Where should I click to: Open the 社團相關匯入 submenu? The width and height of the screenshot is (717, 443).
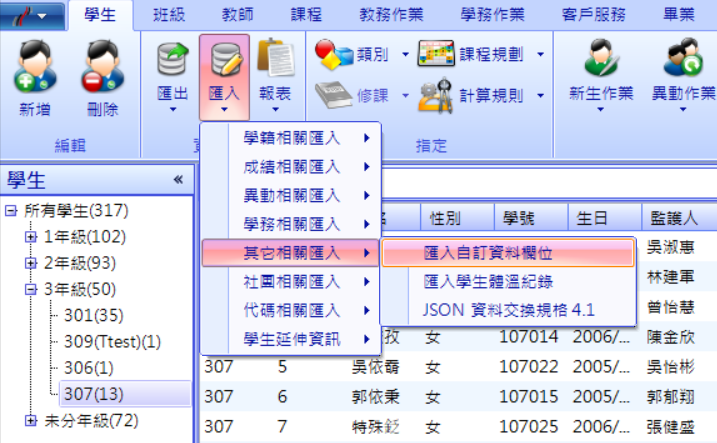tap(291, 282)
